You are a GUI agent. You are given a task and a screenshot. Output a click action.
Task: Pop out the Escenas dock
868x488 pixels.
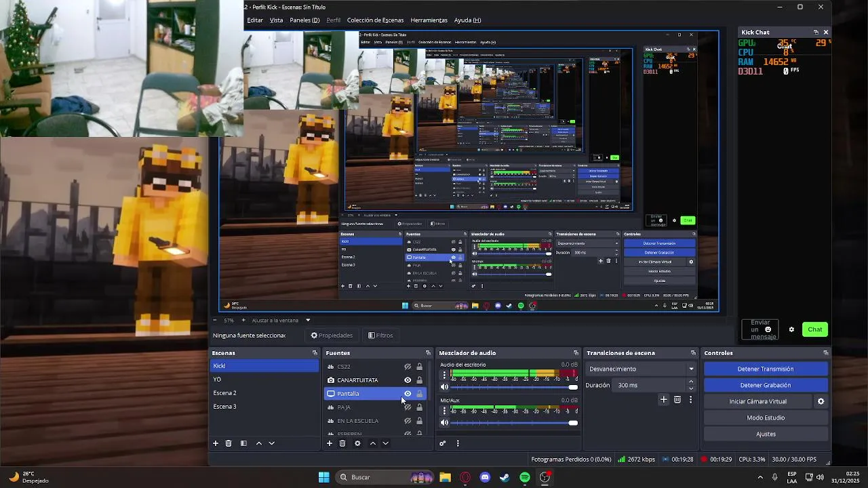315,353
